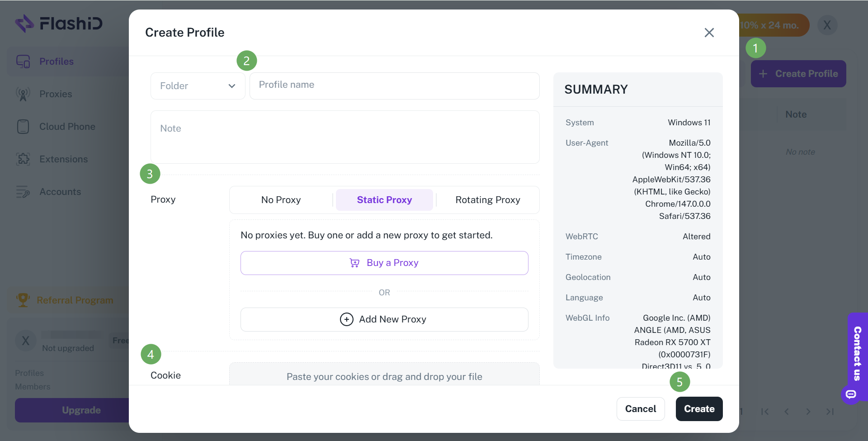The width and height of the screenshot is (868, 441).
Task: Open Extensions puzzle icon
Action: tap(23, 159)
